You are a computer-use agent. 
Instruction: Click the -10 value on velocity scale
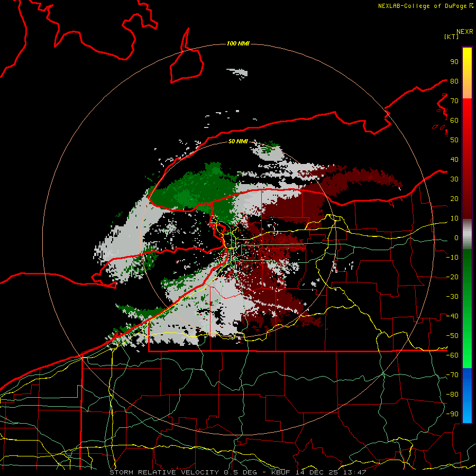452,258
